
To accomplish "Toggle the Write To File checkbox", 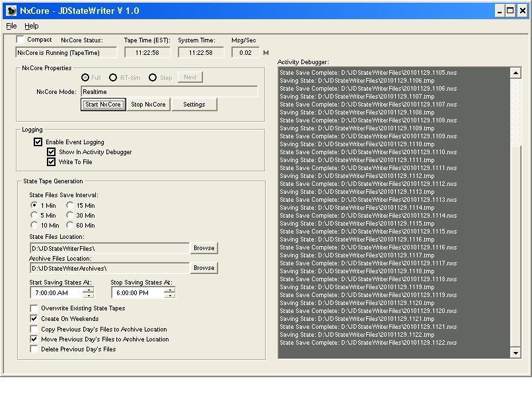I will click(x=51, y=162).
